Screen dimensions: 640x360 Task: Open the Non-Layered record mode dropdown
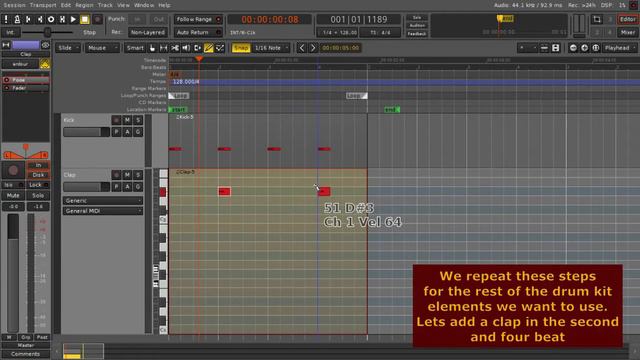point(147,32)
